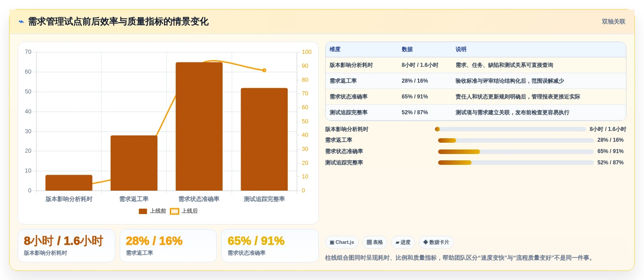This screenshot has height=280, width=644.
Task: Click description starting 验收标准与评审结论结构化后
Action: 510,81
